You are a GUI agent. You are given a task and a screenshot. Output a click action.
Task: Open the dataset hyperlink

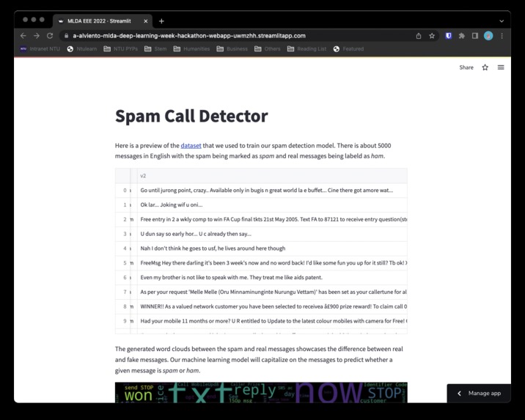point(191,146)
